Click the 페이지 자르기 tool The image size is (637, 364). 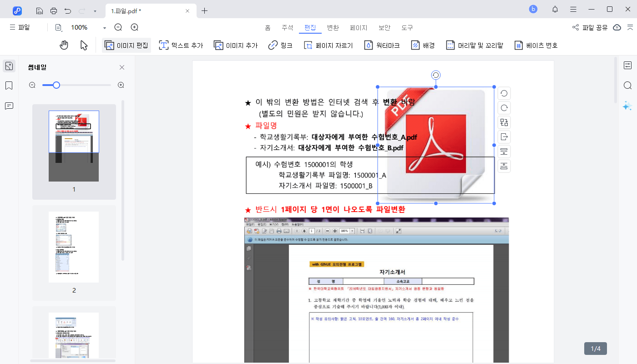coord(328,45)
